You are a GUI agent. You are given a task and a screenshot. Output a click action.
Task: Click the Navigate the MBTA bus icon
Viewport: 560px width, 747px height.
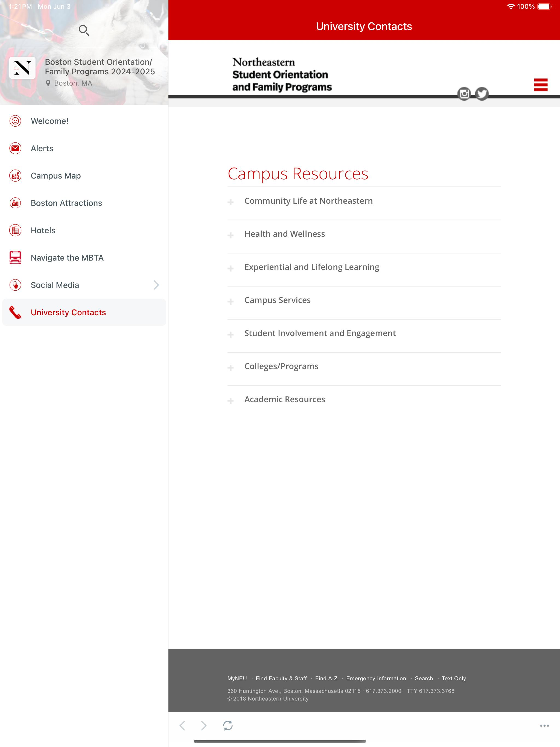coord(15,258)
